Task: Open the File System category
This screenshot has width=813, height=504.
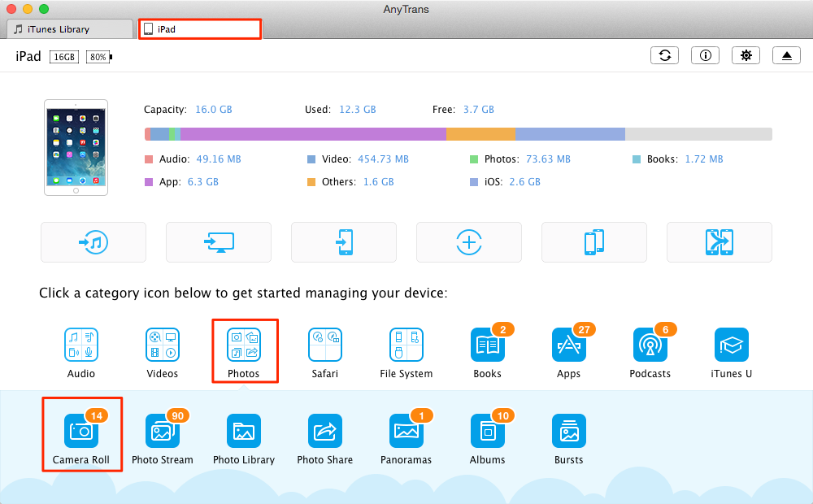Action: (406, 353)
